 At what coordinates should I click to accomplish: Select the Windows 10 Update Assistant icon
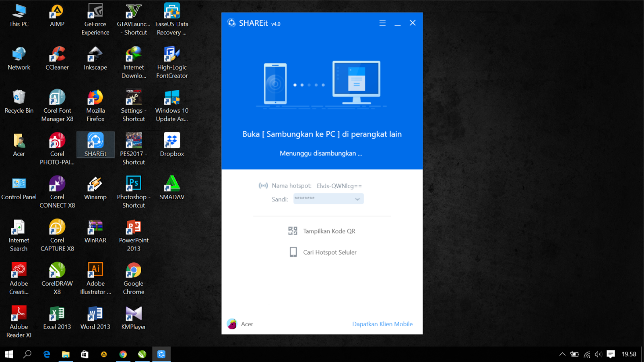click(x=172, y=106)
